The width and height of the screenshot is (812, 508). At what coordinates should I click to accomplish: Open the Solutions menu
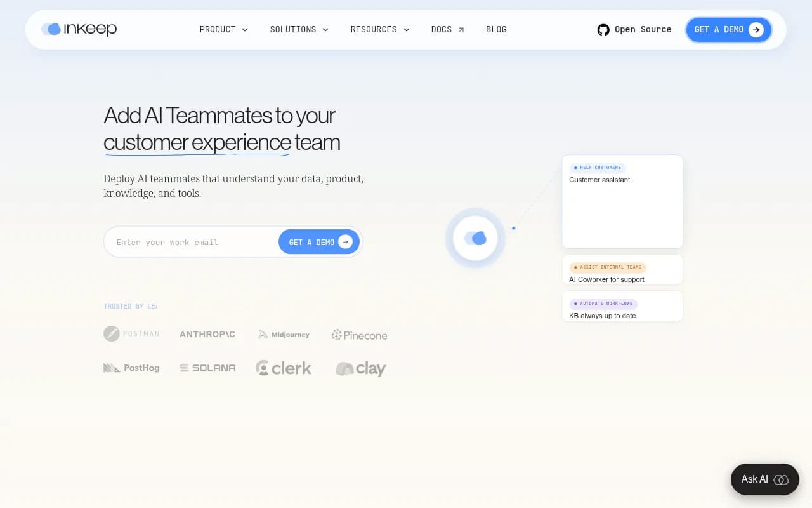[299, 29]
